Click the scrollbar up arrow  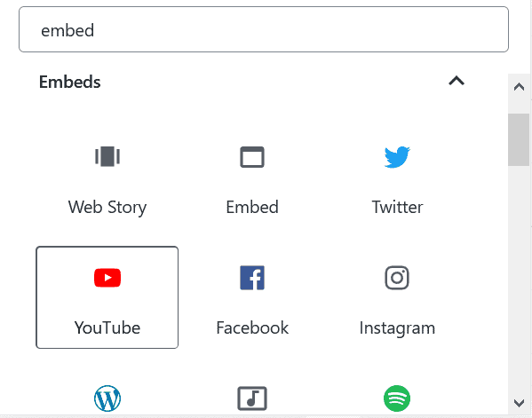[519, 87]
